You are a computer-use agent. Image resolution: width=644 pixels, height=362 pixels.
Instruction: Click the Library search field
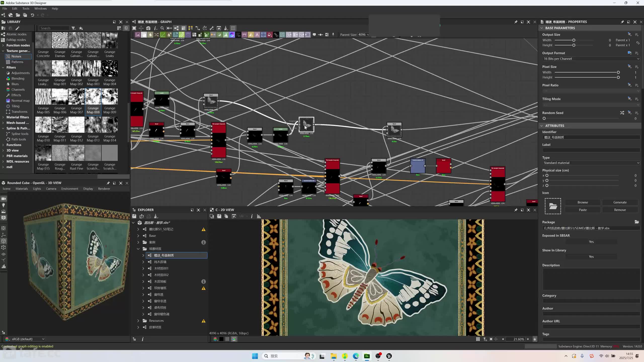[54, 28]
